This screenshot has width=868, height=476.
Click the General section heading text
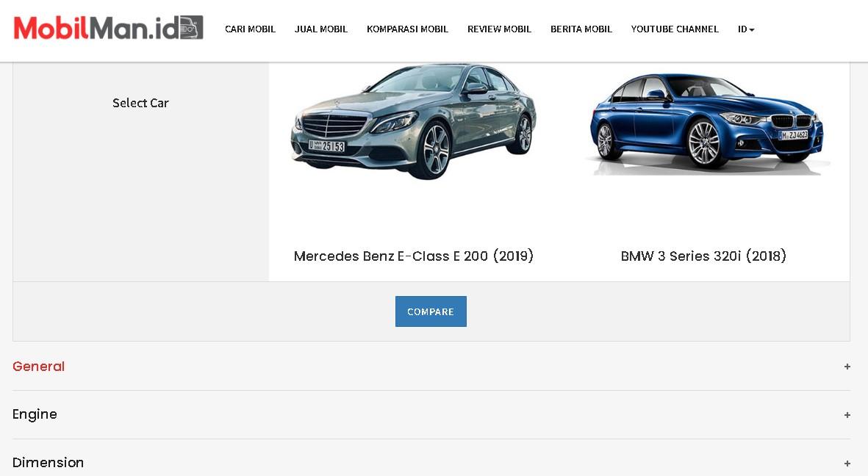[38, 367]
